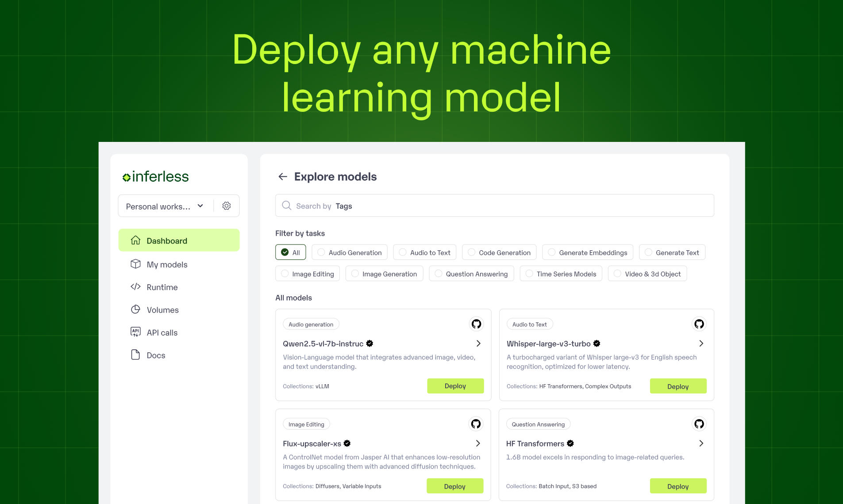Click the Audio generation tag on Qwen card

click(311, 324)
